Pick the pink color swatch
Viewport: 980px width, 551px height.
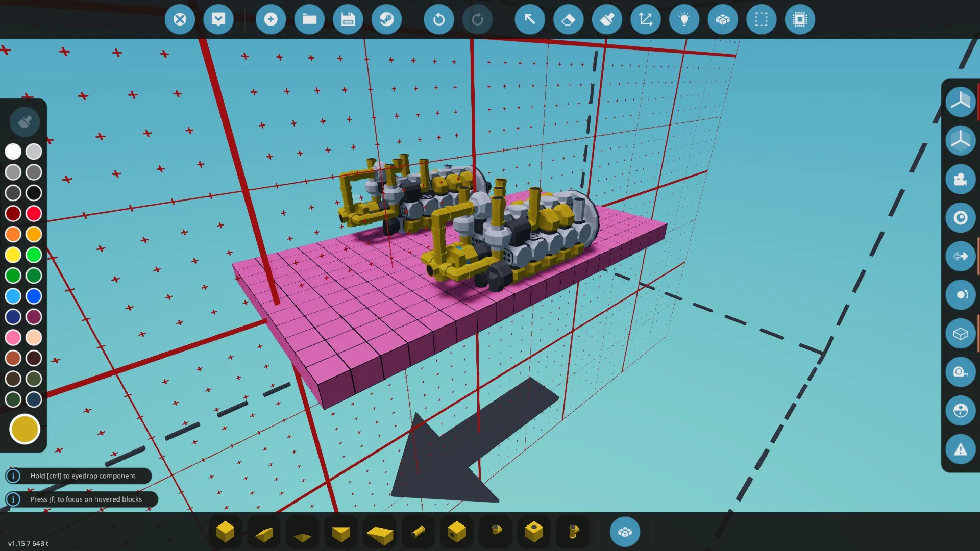point(13,337)
